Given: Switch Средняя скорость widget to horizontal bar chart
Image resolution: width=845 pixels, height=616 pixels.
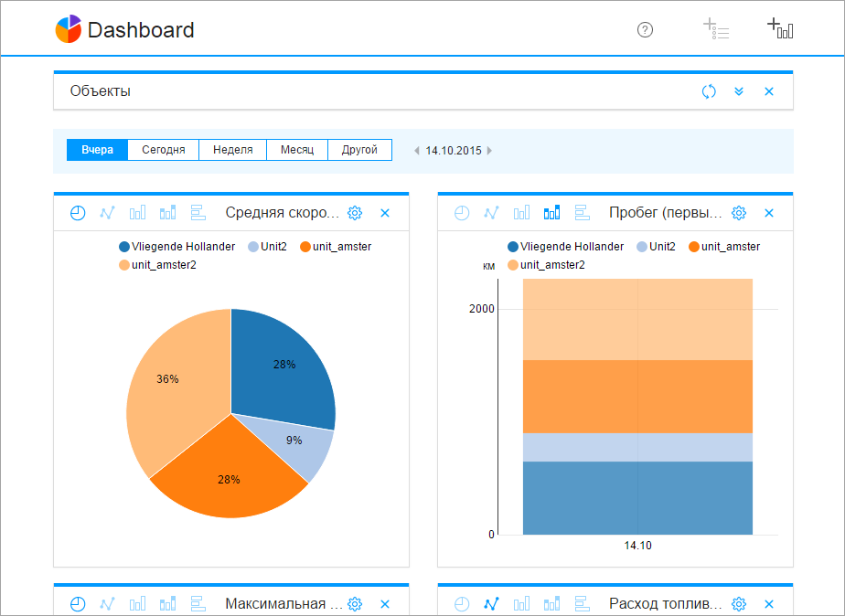Looking at the screenshot, I should click(198, 213).
